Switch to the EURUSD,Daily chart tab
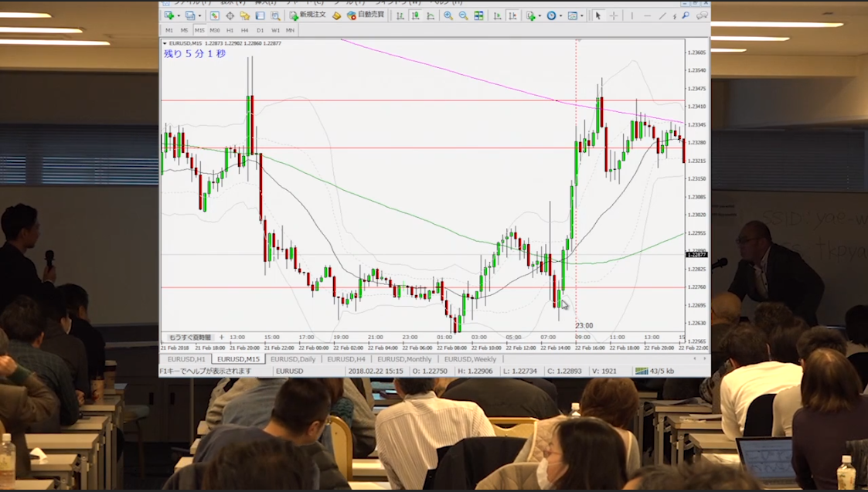 coord(293,359)
